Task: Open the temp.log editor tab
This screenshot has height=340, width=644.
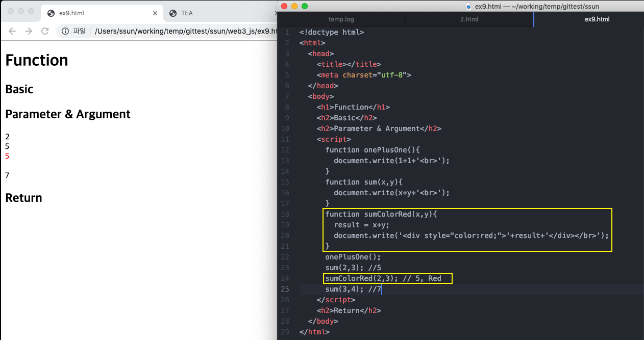Action: (x=341, y=19)
